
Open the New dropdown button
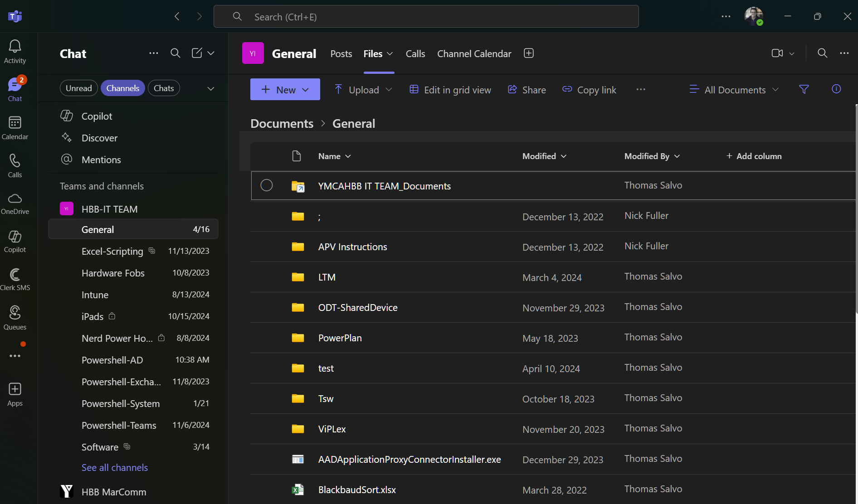tap(285, 89)
